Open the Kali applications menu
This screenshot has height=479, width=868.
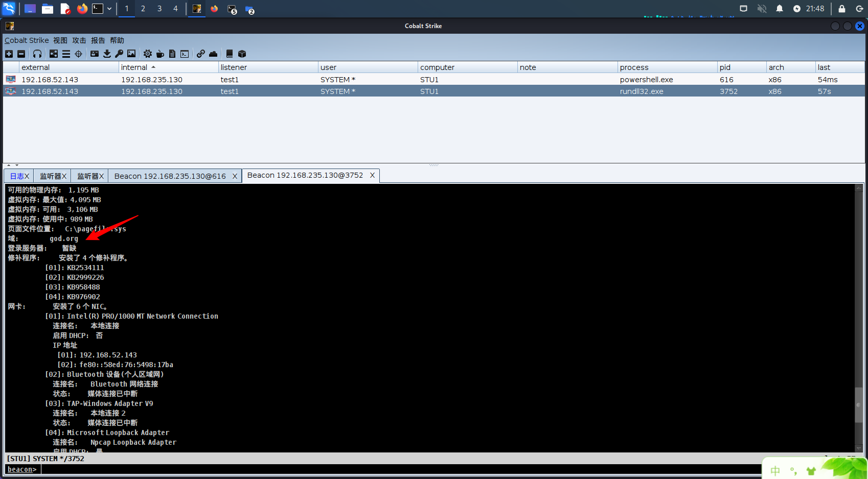(9, 9)
